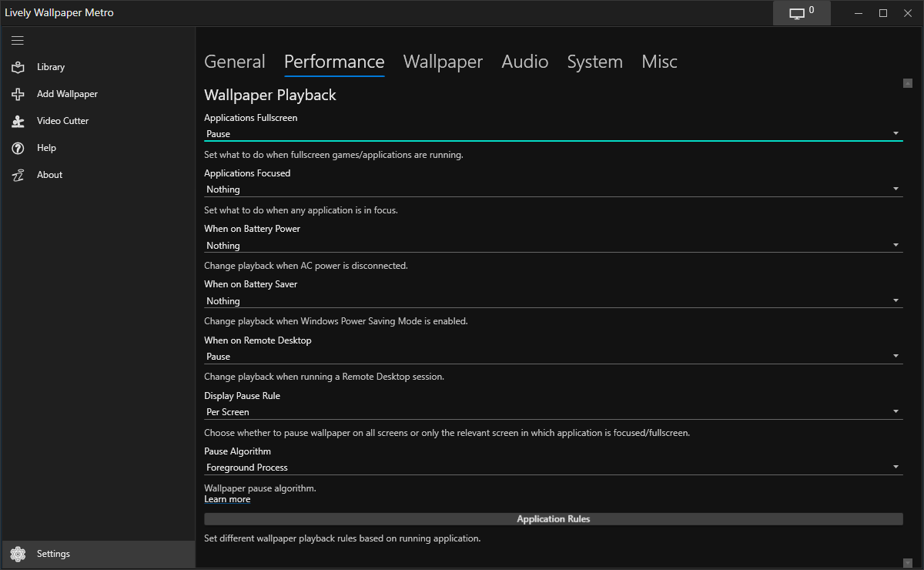Open the About icon in sidebar
The image size is (924, 570).
coord(18,175)
